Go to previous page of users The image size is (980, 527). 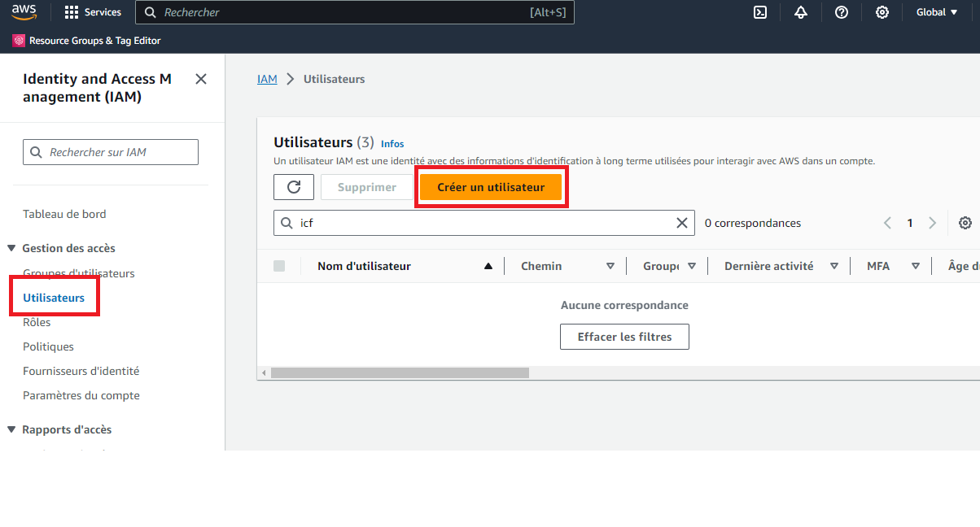(888, 223)
